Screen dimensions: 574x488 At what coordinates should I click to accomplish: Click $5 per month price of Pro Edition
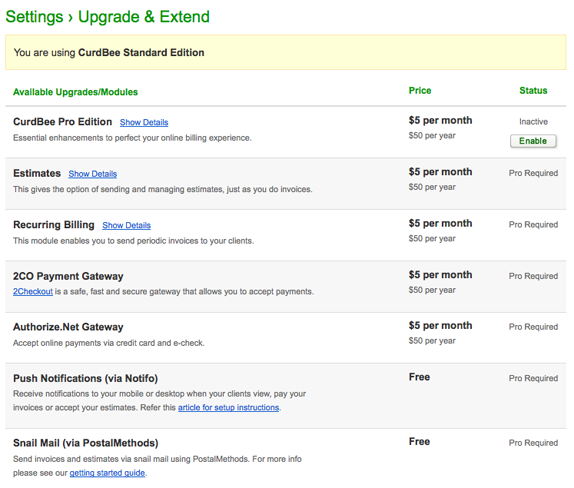pos(440,120)
